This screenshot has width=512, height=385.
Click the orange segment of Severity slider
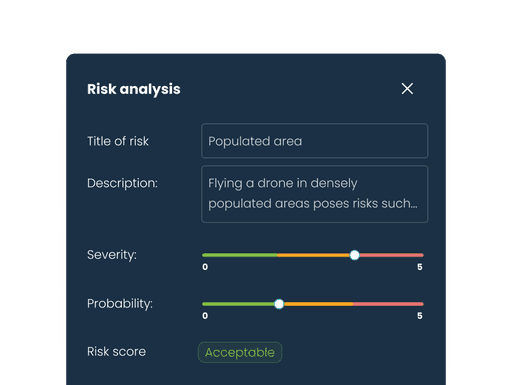[x=314, y=255]
